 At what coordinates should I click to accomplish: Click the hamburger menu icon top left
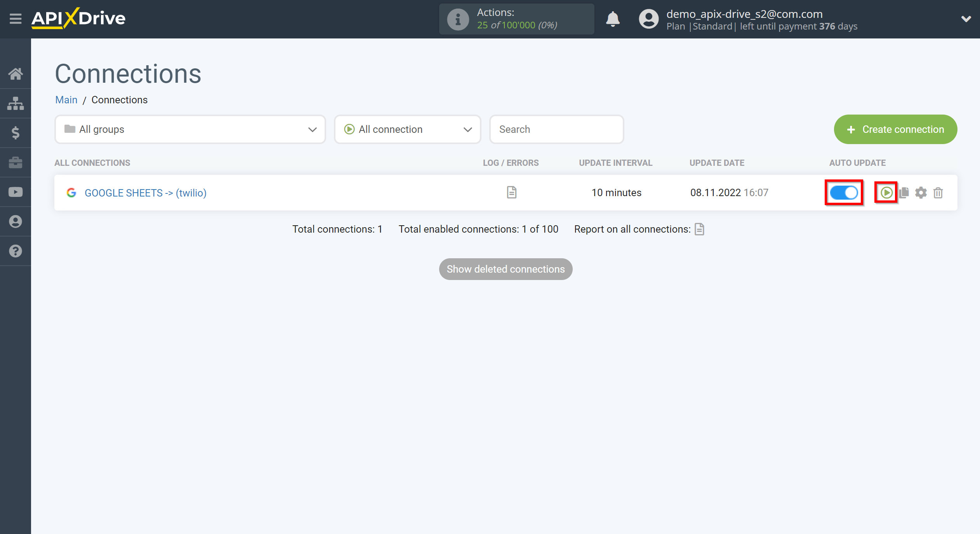(x=14, y=18)
